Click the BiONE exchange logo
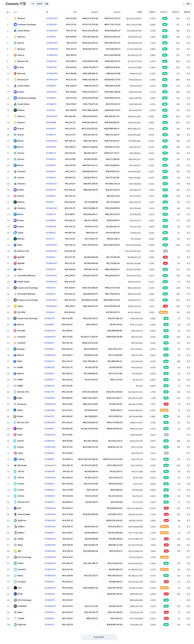Screen dimensions: 194x644 [x=15, y=539]
